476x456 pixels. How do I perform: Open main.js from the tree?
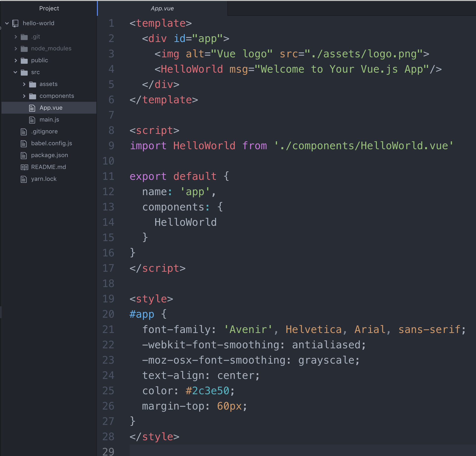pyautogui.click(x=49, y=120)
